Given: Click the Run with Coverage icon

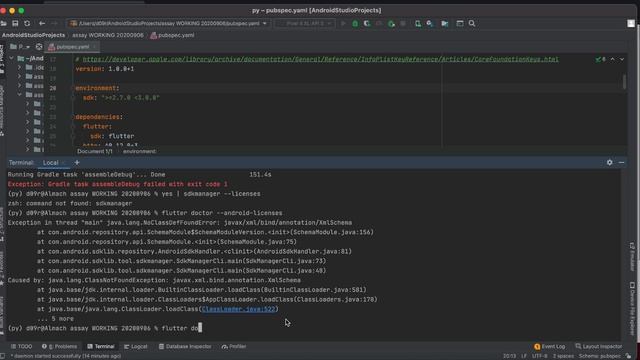Looking at the screenshot, I should click(367, 24).
